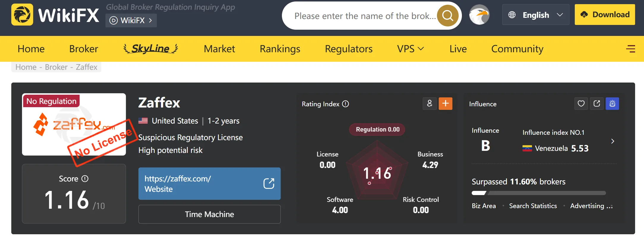Click the external link icon on website button
The width and height of the screenshot is (644, 239).
tap(269, 183)
